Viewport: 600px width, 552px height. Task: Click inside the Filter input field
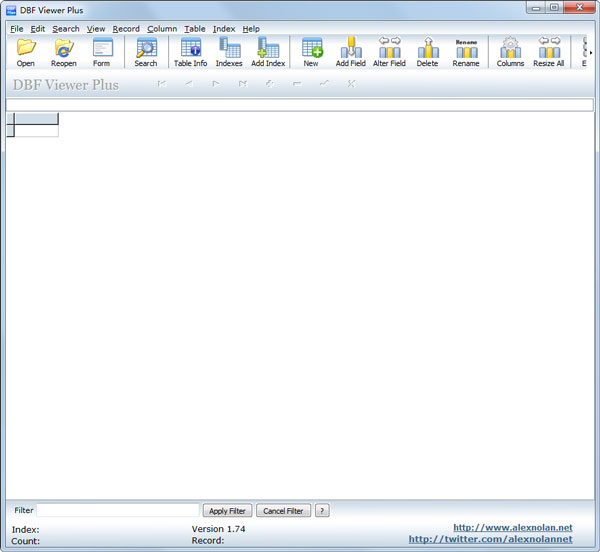118,510
